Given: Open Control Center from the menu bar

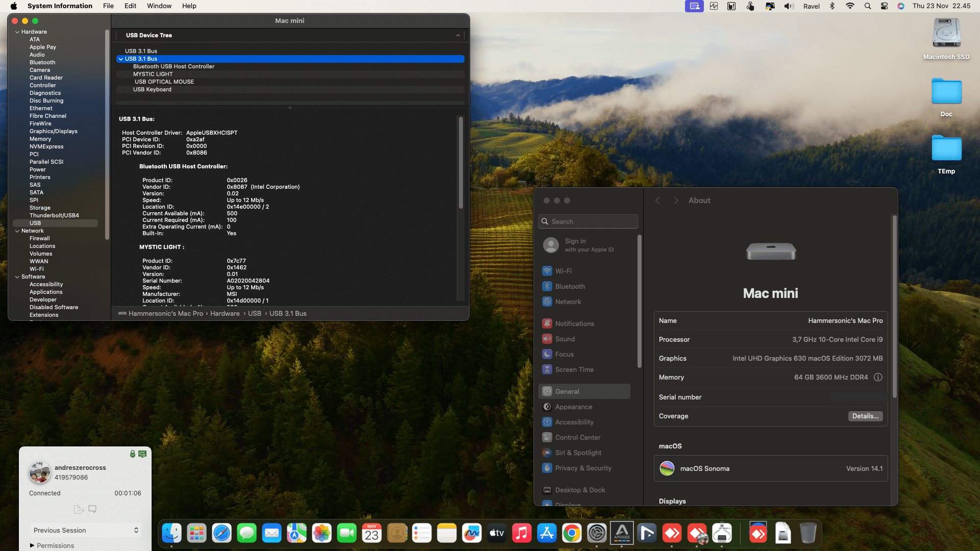Looking at the screenshot, I should (884, 6).
